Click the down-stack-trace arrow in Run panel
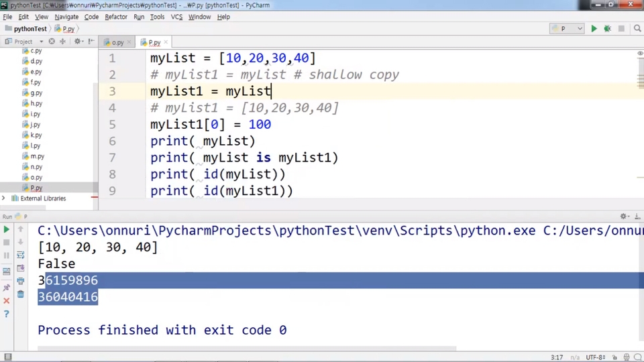This screenshot has width=644, height=362. coord(21,242)
